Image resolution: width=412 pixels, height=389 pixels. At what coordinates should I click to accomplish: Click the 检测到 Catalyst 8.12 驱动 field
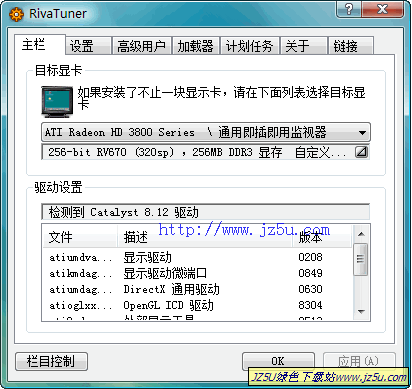tap(206, 212)
